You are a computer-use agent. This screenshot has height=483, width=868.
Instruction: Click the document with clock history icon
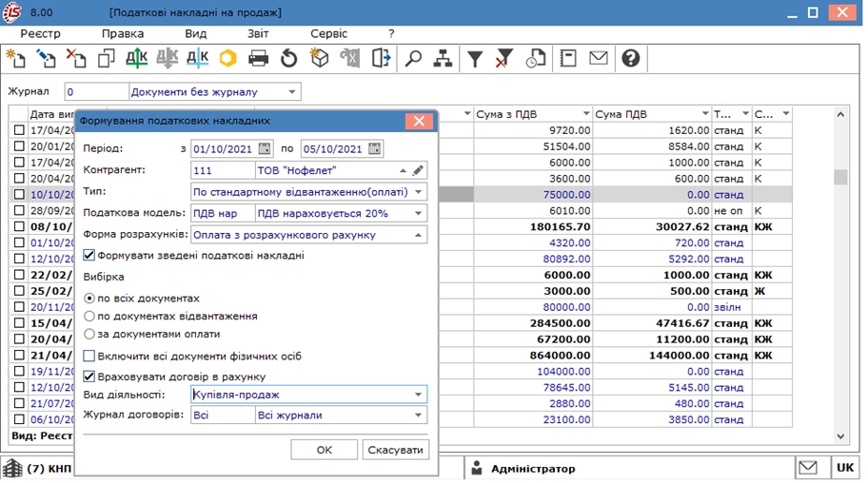[535, 58]
